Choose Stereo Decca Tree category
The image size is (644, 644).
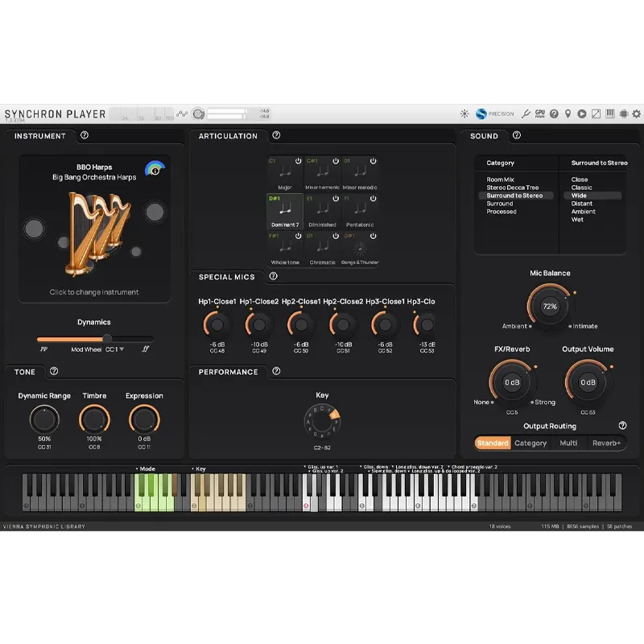tap(513, 188)
